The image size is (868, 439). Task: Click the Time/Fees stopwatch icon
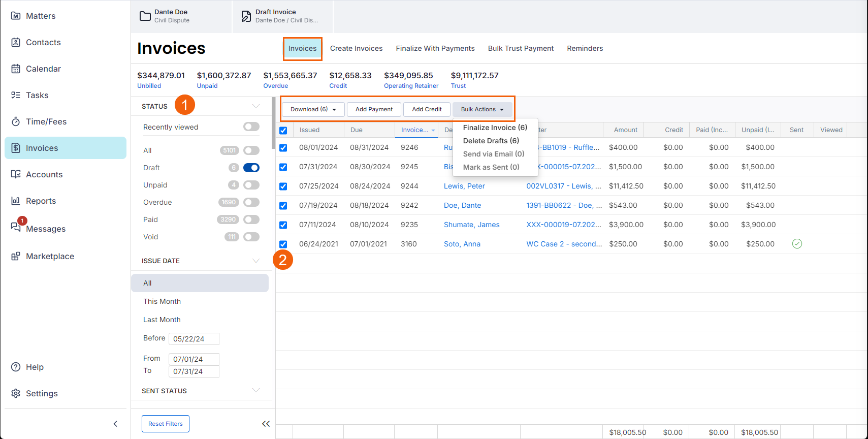tap(16, 121)
